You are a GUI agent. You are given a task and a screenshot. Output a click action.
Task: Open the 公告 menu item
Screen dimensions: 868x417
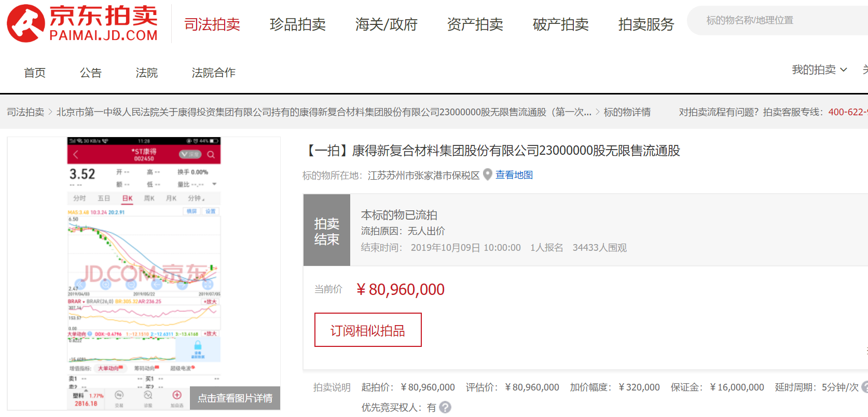(x=91, y=73)
